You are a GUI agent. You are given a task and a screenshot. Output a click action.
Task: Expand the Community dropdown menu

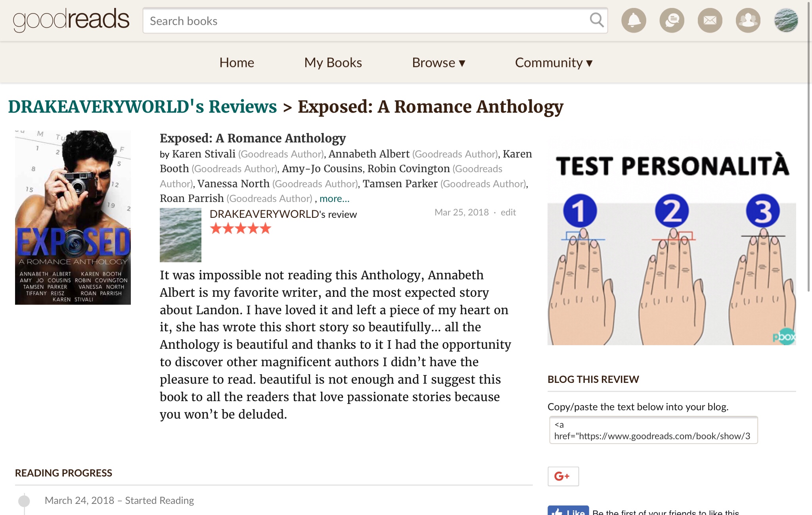click(553, 63)
